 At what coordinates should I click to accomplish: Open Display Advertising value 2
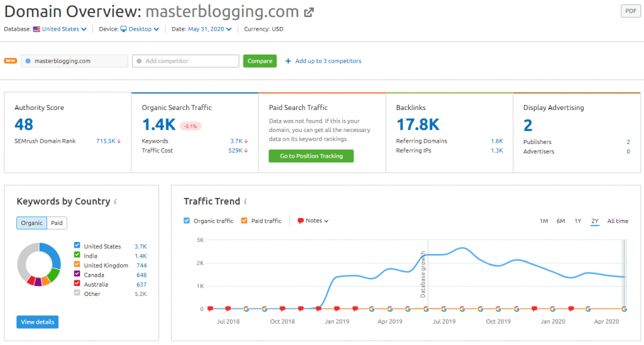(x=528, y=126)
